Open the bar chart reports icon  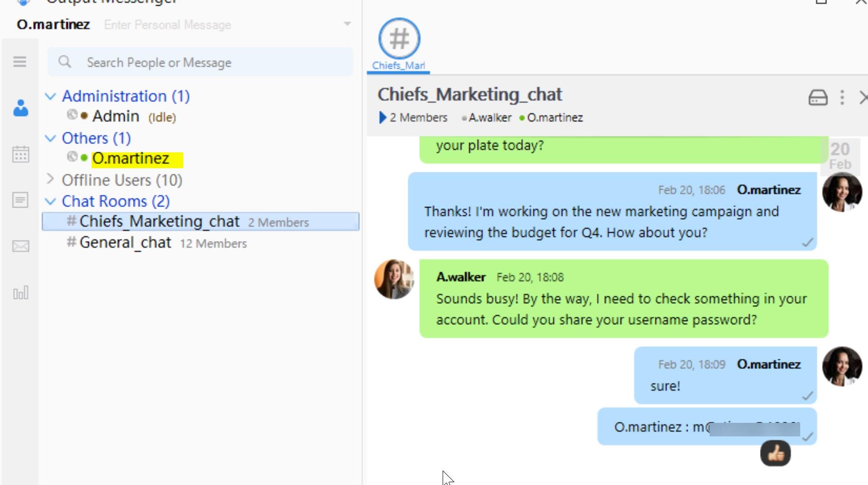pyautogui.click(x=21, y=293)
